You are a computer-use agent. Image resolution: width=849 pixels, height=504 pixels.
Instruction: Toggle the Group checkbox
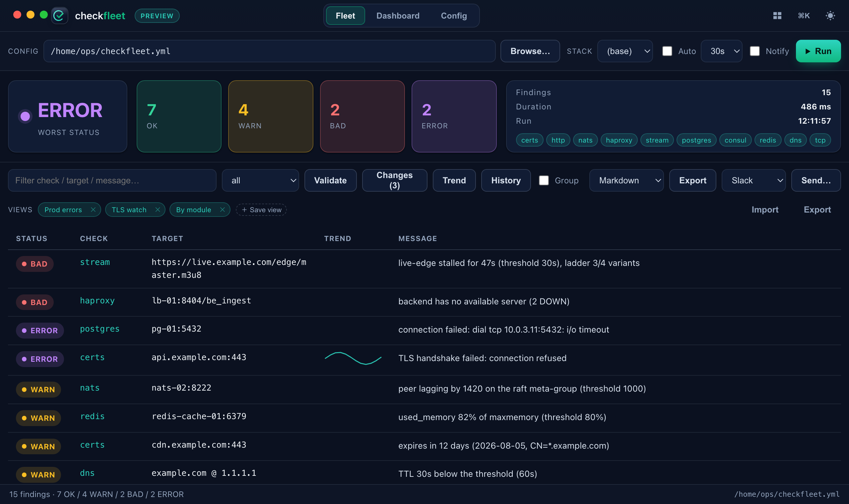544,180
